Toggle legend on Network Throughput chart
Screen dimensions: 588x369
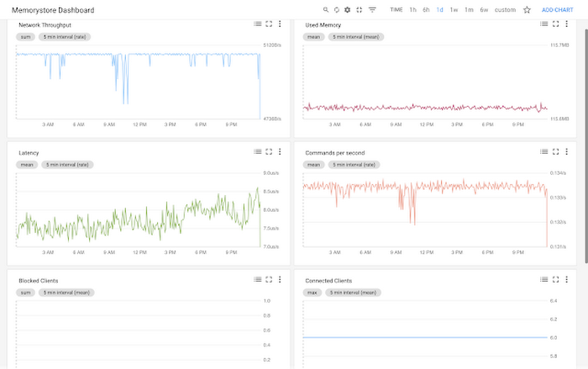(x=258, y=24)
